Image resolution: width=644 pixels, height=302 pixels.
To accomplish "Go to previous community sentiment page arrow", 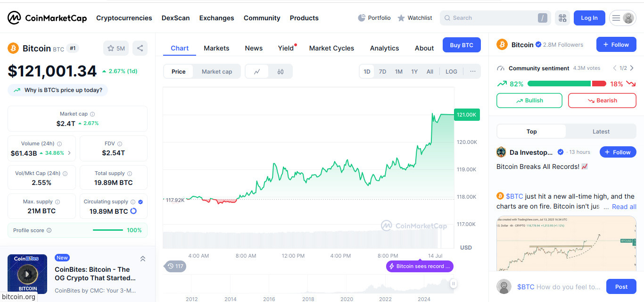I will click(615, 68).
